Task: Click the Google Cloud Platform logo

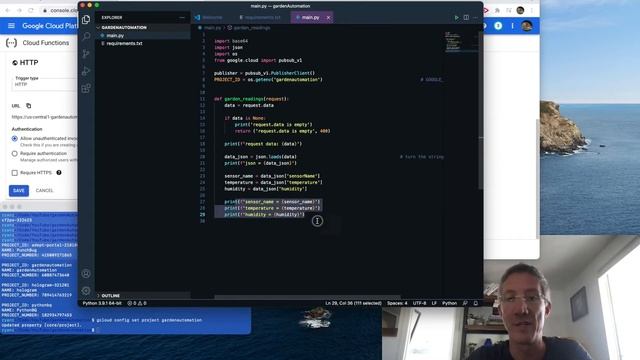Action: tap(49, 26)
